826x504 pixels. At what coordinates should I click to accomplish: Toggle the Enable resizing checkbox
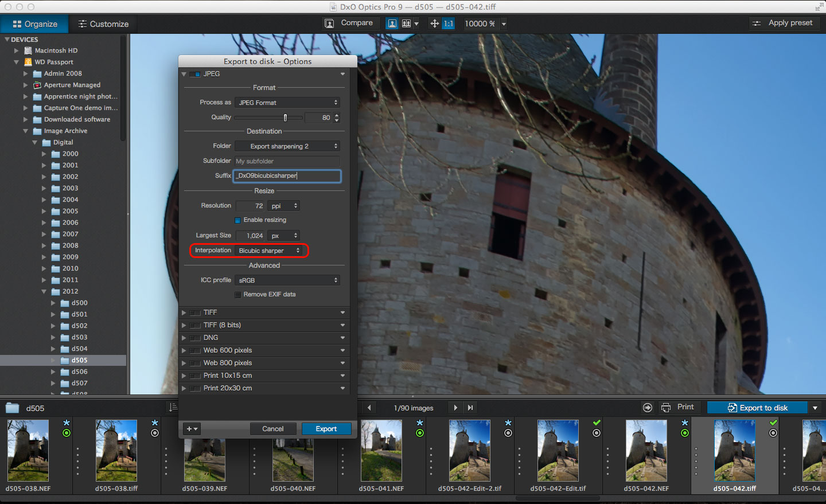[x=237, y=220]
